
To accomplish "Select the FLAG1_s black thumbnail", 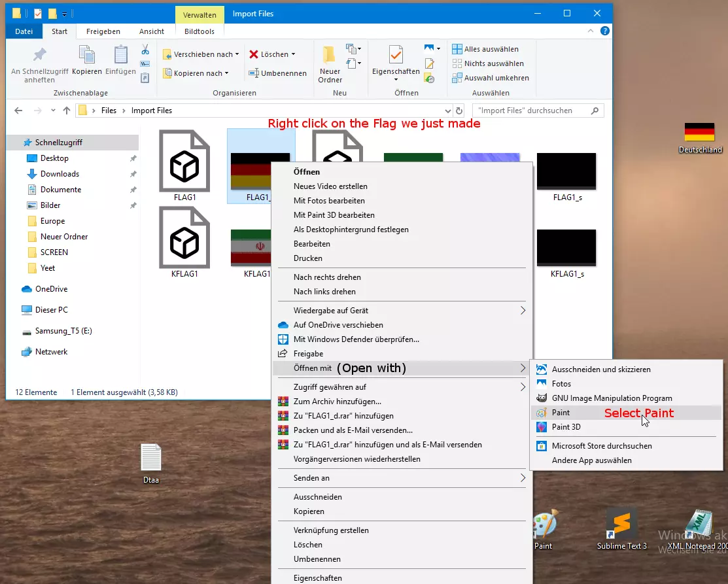I will [566, 171].
